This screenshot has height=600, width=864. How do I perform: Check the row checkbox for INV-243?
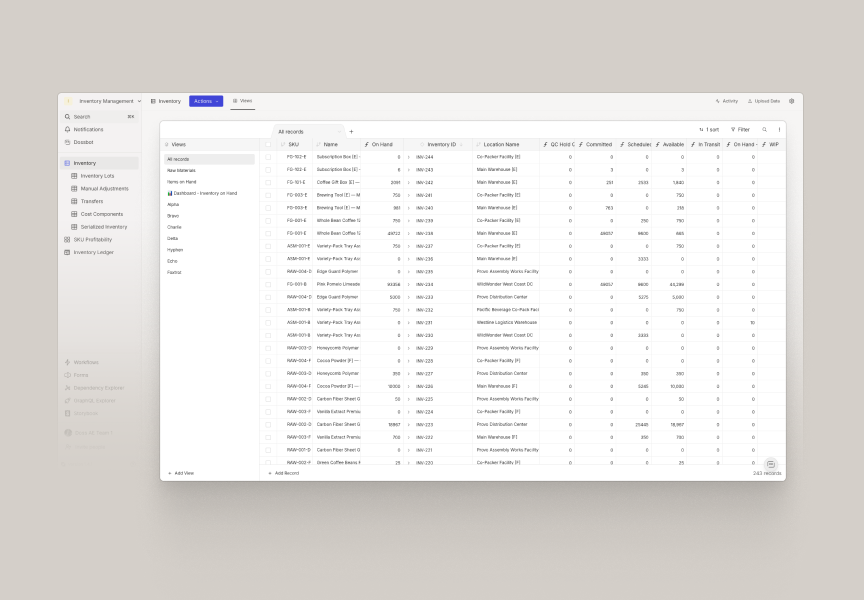(268, 170)
